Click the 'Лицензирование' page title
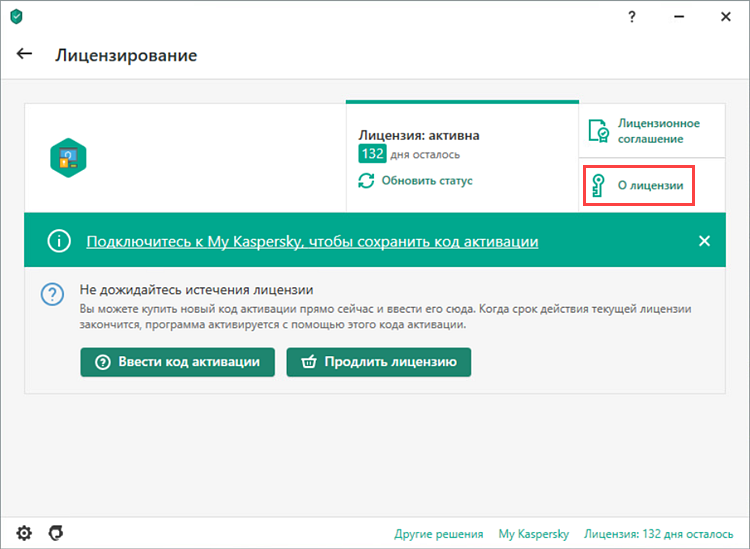 (x=126, y=55)
